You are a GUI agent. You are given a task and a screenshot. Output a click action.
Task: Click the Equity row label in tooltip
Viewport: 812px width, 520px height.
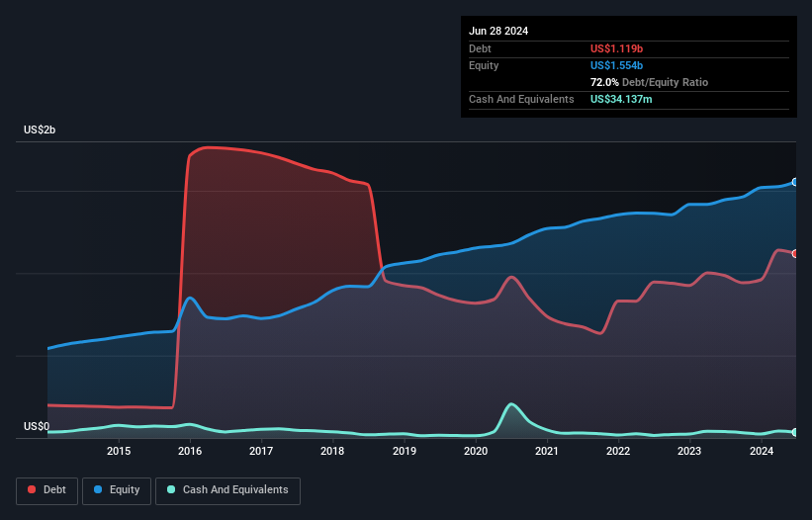[484, 65]
